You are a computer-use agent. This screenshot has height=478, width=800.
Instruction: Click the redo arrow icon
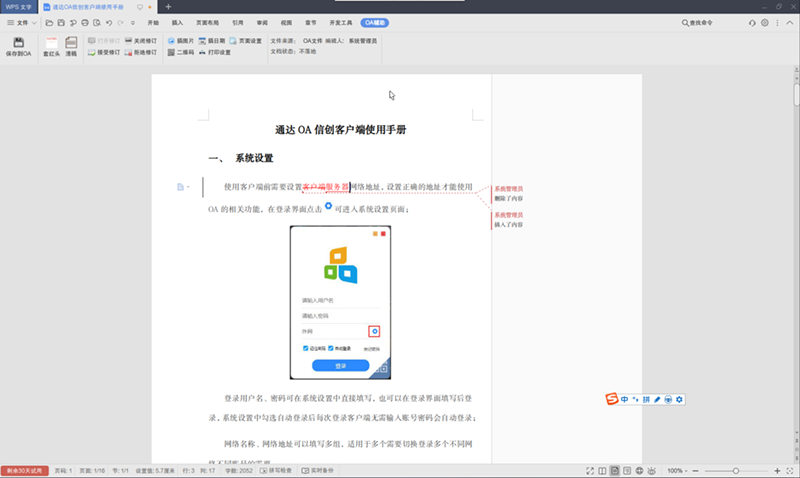[120, 23]
